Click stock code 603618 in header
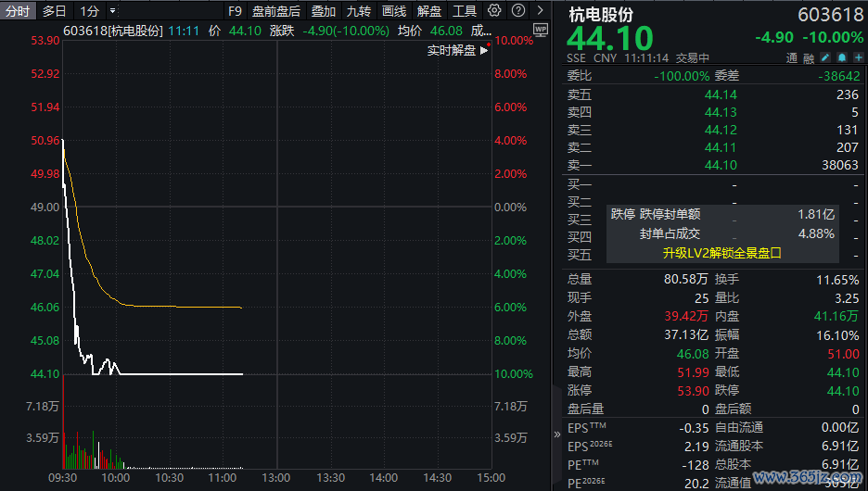Image resolution: width=868 pixels, height=491 pixels. coord(830,15)
